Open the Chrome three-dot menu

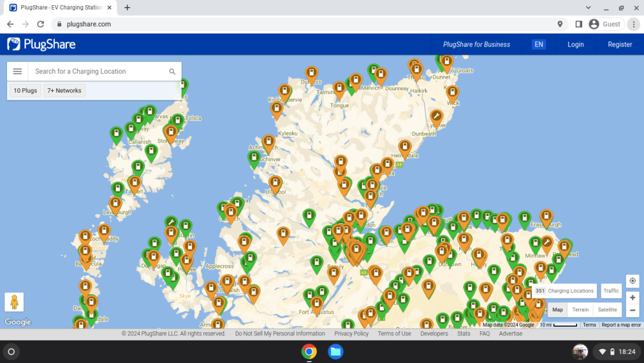(634, 25)
